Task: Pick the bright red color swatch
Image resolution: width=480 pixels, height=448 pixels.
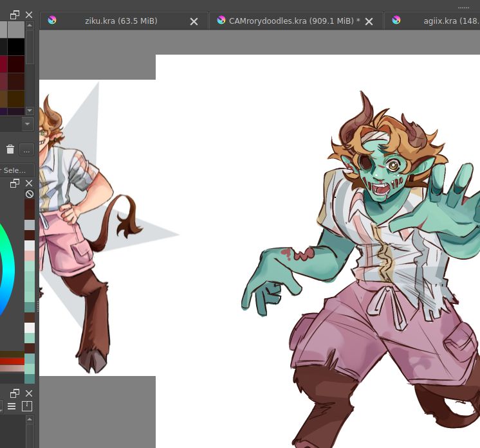Action: (12, 361)
